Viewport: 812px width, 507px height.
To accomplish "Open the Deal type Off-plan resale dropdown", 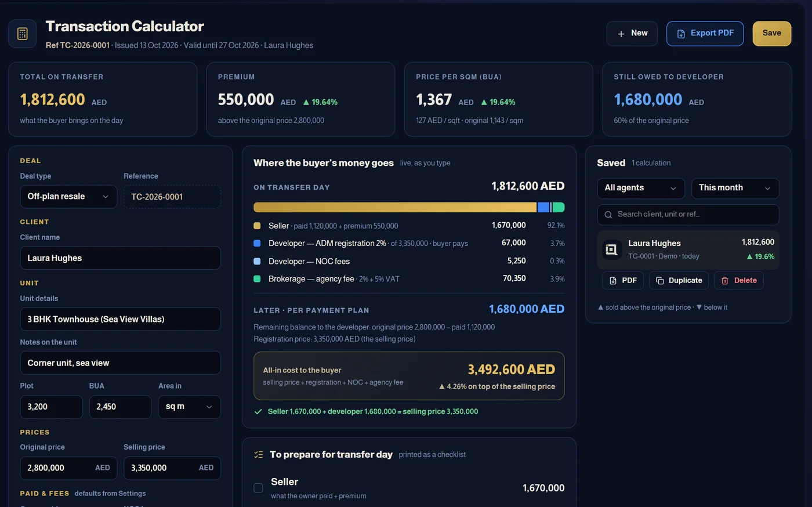I will pyautogui.click(x=68, y=197).
